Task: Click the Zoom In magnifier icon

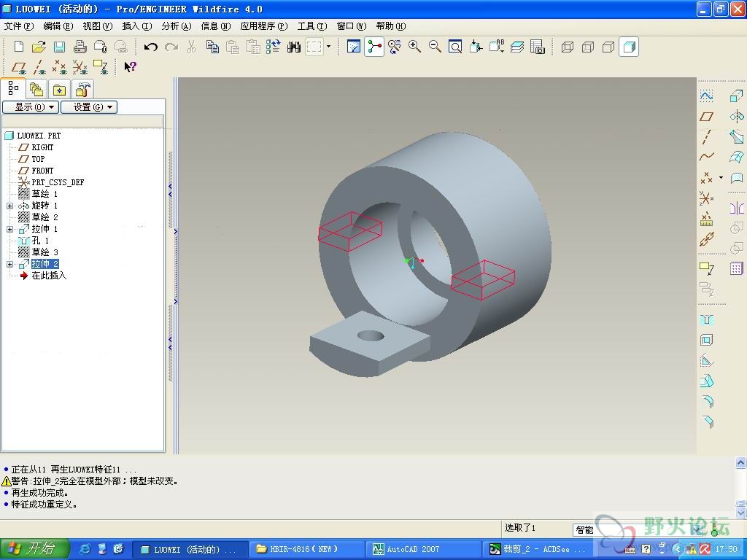Action: pos(414,47)
